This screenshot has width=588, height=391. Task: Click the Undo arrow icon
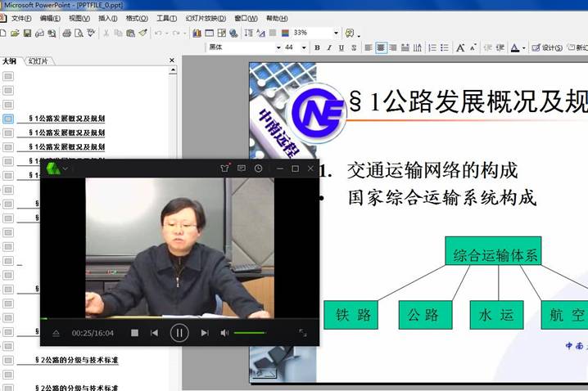(158, 34)
